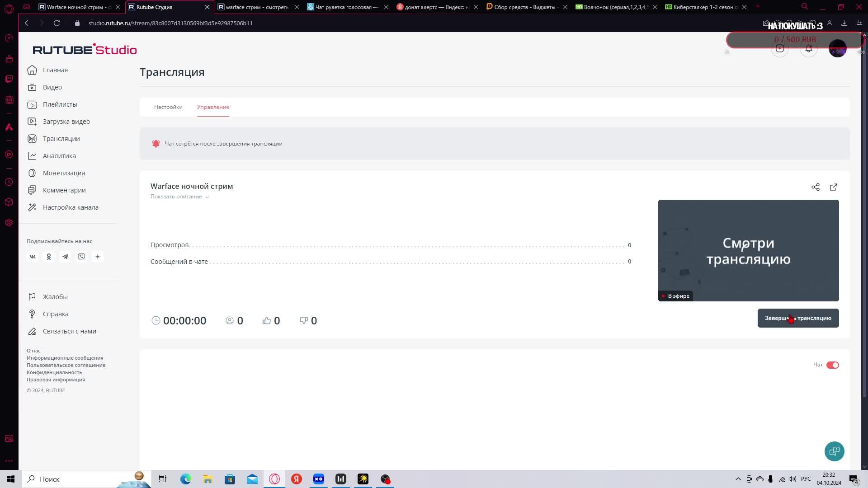Click the Twitch icon in Opera sidebar
868x488 pixels.
point(9,79)
